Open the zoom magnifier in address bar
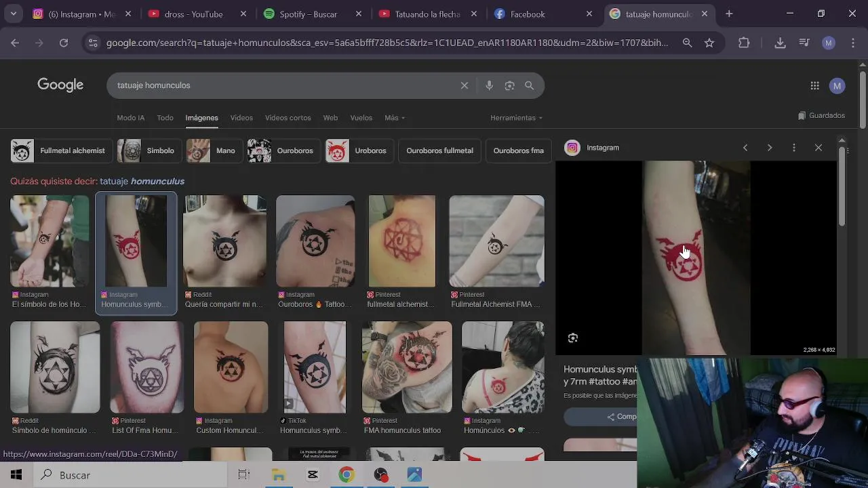 point(687,43)
